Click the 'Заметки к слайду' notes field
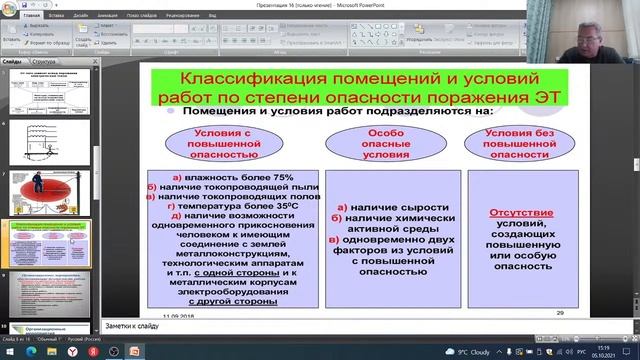Screen dimensions: 640x360 click(x=367, y=326)
